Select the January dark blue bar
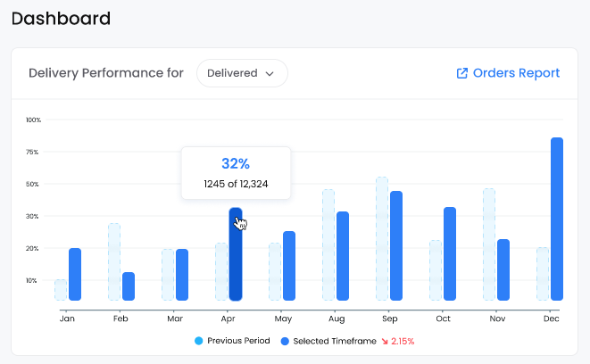 (75, 274)
